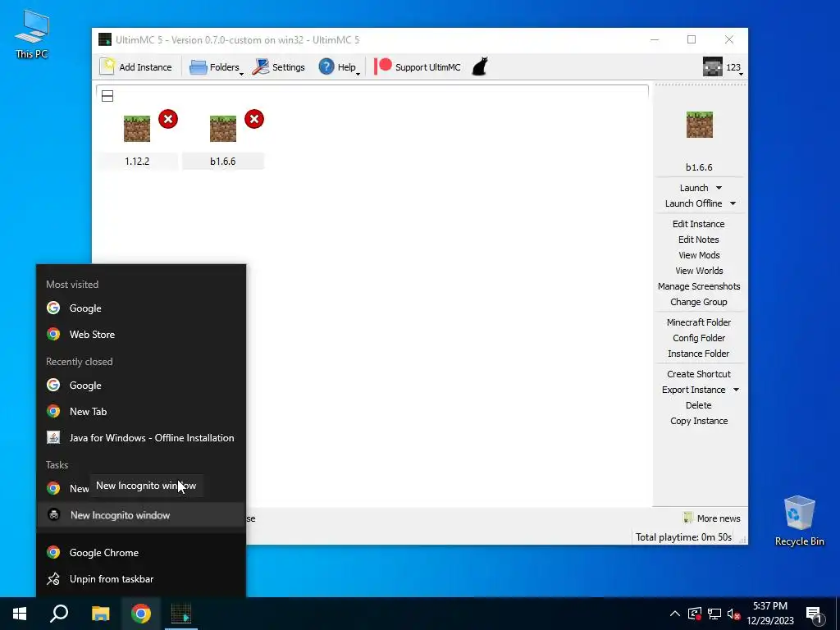The image size is (840, 630).
Task: Click the network tray icon
Action: [714, 614]
